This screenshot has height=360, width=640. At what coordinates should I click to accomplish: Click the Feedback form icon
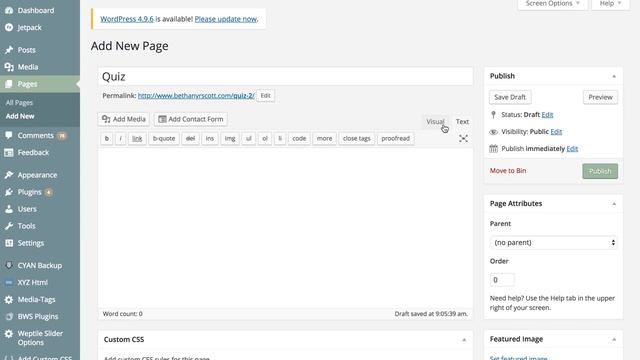[x=9, y=153]
